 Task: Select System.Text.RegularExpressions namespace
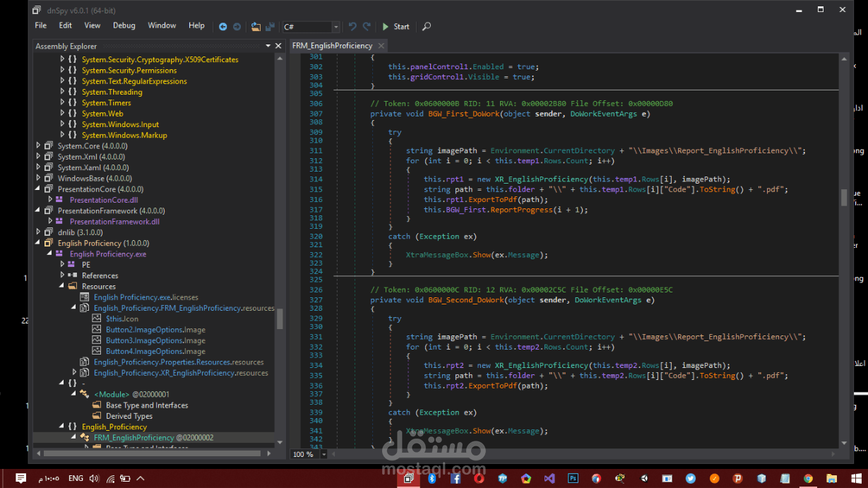[134, 81]
